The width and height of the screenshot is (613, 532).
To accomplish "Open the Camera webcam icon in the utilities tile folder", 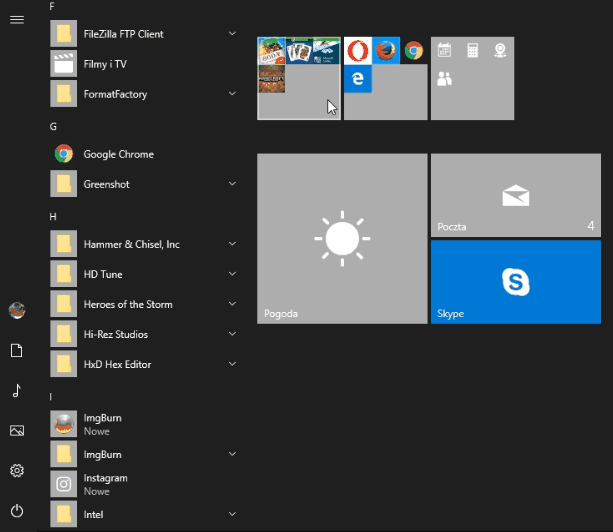I will [500, 50].
